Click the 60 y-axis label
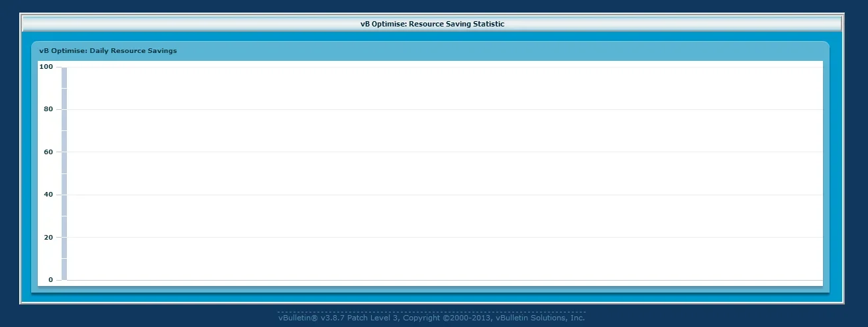The width and height of the screenshot is (868, 327). click(48, 152)
